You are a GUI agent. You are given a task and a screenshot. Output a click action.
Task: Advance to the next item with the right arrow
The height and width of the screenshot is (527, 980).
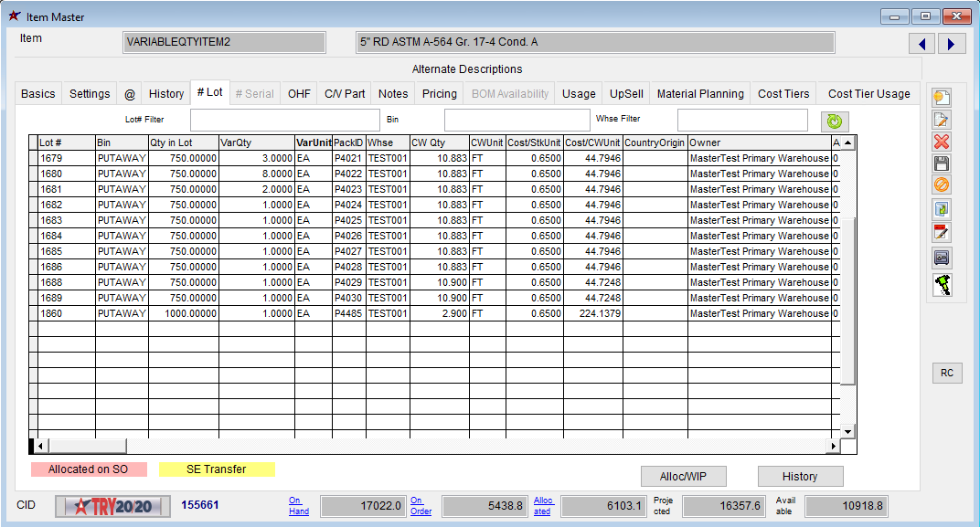point(951,44)
